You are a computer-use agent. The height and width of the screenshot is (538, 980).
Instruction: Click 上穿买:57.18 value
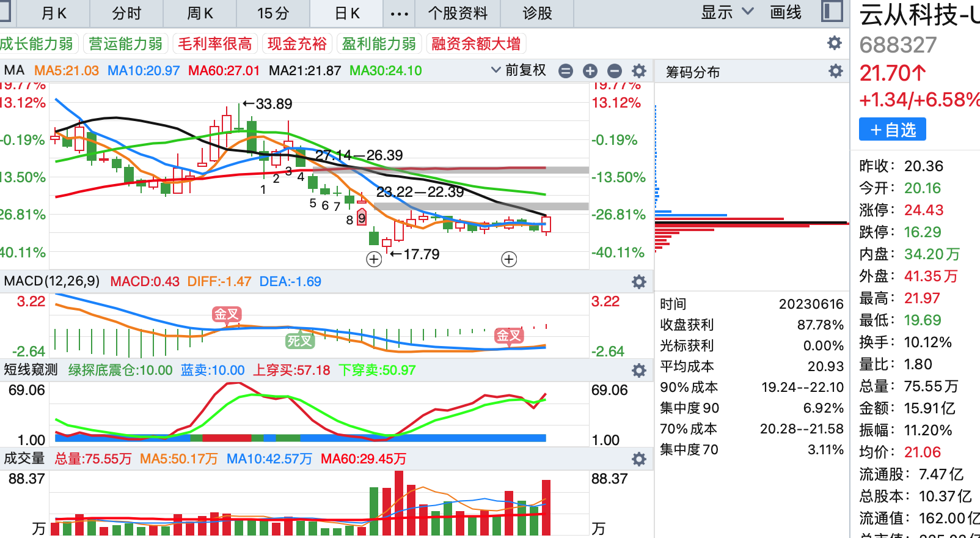coord(291,370)
